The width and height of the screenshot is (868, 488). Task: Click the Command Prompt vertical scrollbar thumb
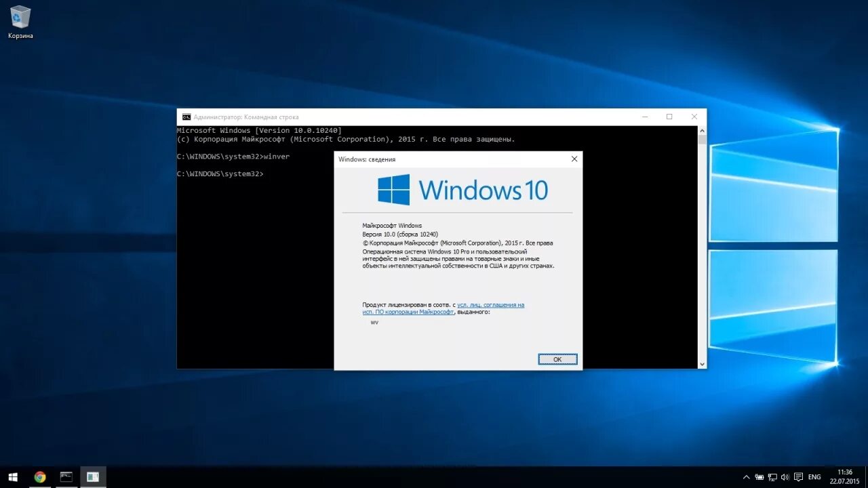pyautogui.click(x=702, y=140)
